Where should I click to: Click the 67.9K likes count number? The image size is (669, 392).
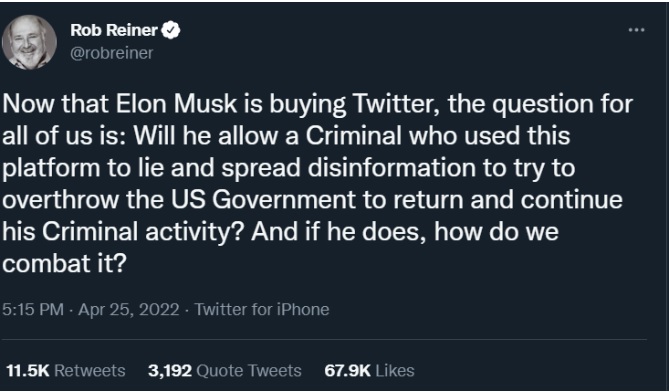coord(347,370)
